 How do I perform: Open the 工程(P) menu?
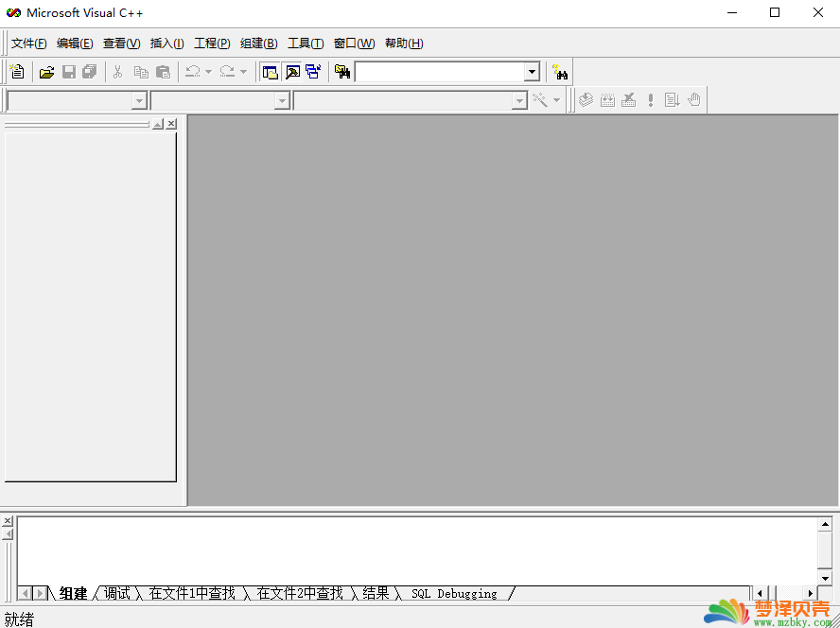coord(212,44)
